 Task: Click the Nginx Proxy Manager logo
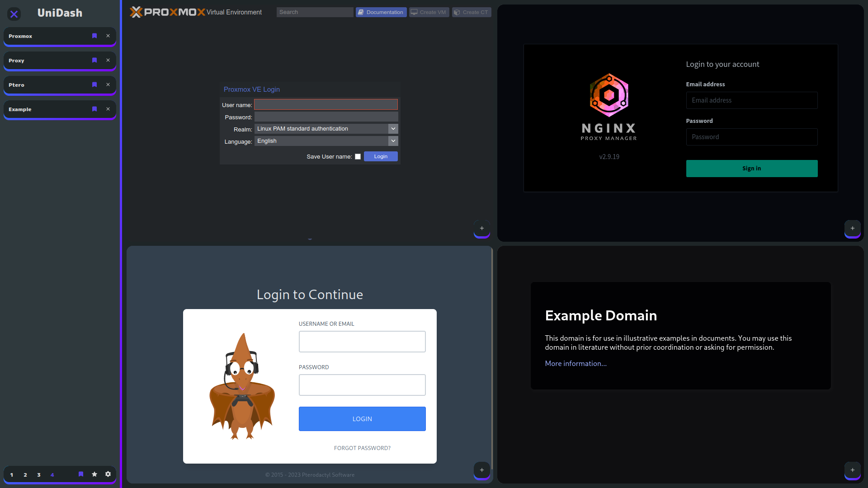(x=609, y=107)
